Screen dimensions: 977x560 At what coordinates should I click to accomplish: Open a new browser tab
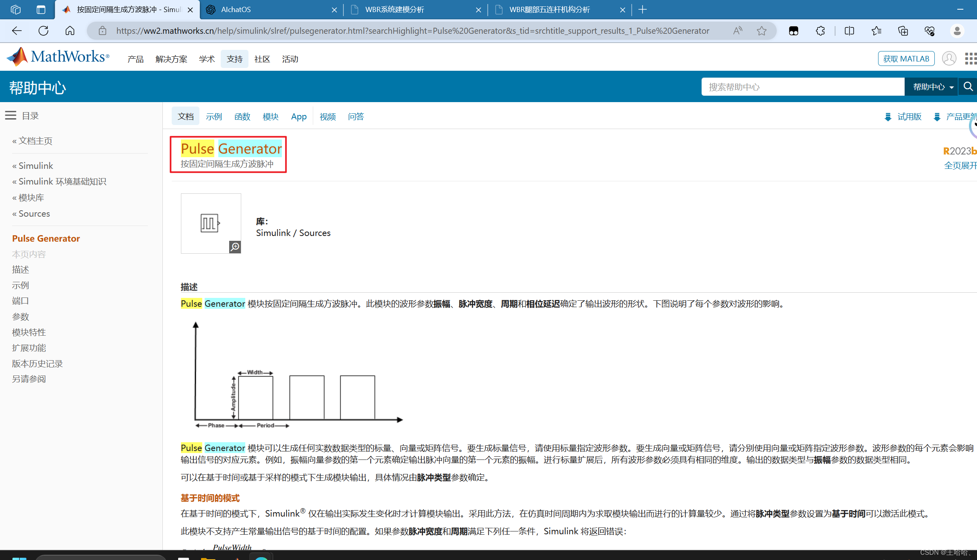pos(642,10)
